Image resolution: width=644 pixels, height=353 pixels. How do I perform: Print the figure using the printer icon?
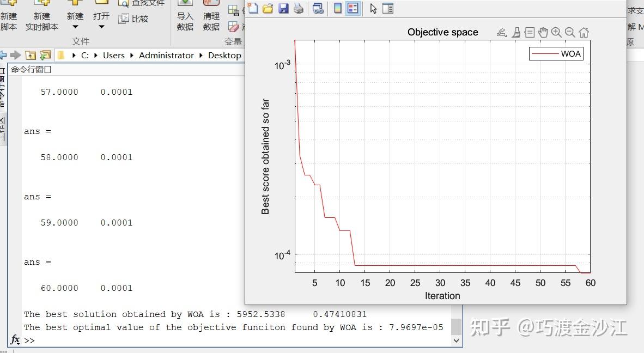pos(299,8)
